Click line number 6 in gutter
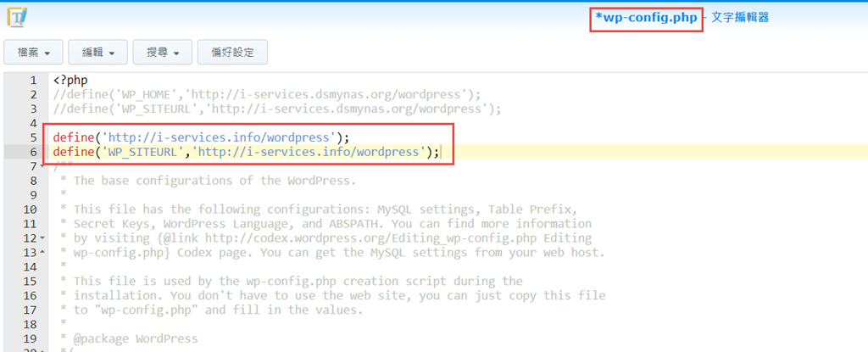This screenshot has height=352, width=868. point(32,152)
